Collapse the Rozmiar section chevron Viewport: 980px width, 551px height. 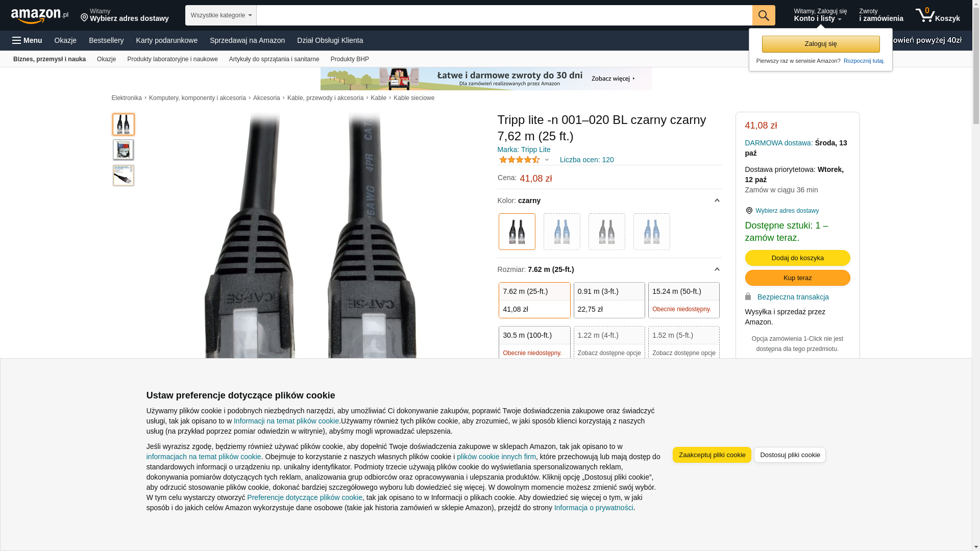coord(717,269)
